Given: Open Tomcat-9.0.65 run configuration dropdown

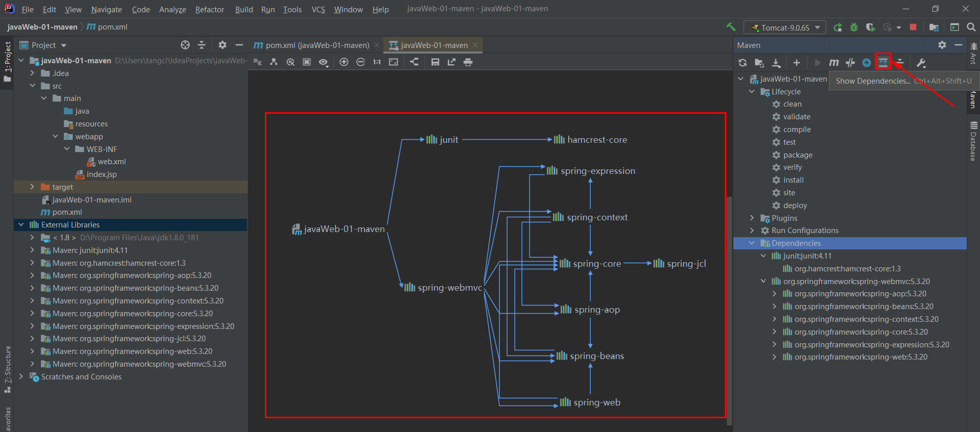Looking at the screenshot, I should pyautogui.click(x=785, y=28).
